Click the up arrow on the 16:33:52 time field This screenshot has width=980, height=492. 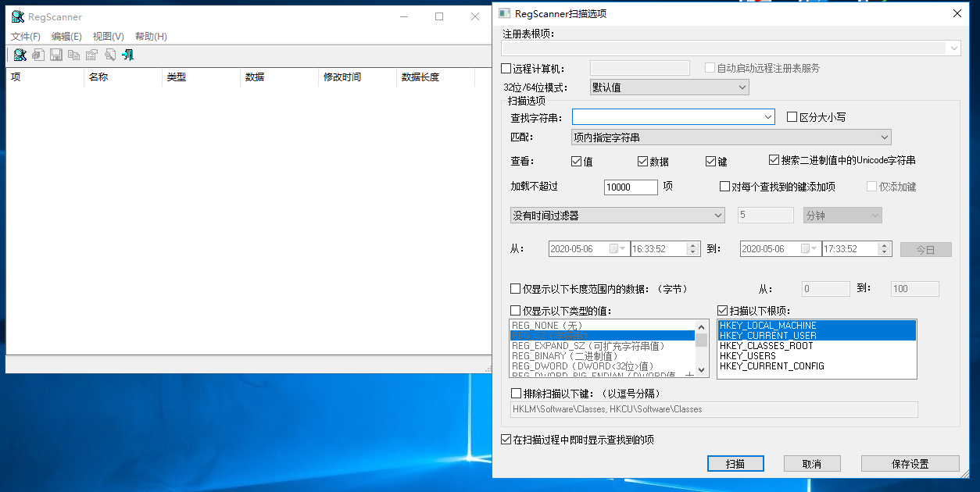tap(692, 245)
